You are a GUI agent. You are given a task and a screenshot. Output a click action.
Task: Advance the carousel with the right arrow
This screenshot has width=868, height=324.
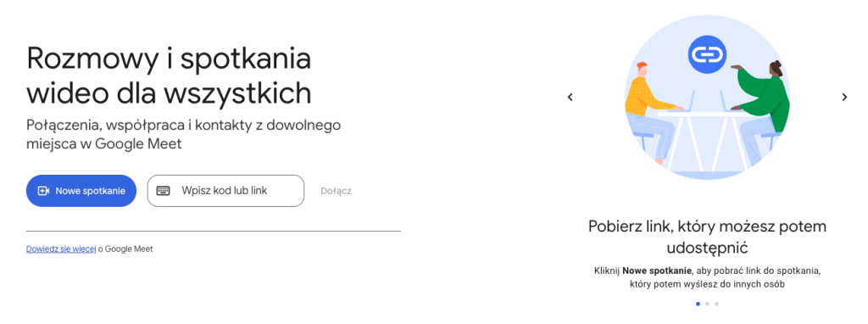tap(844, 97)
